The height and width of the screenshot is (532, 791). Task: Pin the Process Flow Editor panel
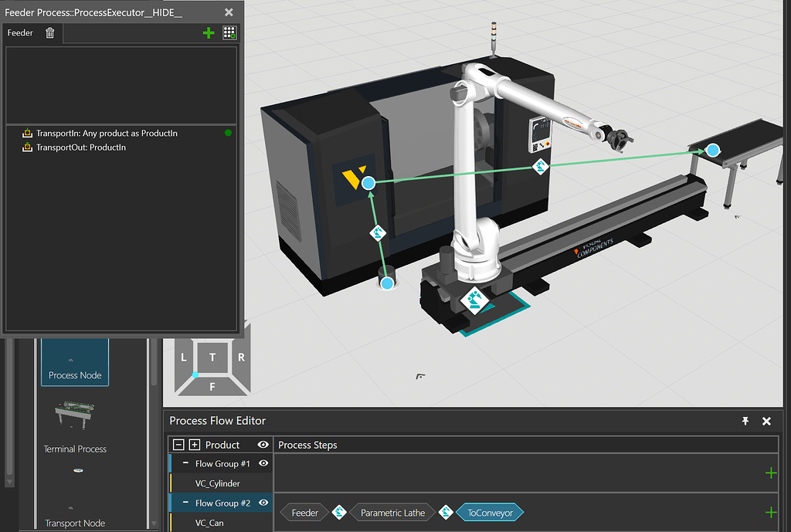tap(745, 421)
